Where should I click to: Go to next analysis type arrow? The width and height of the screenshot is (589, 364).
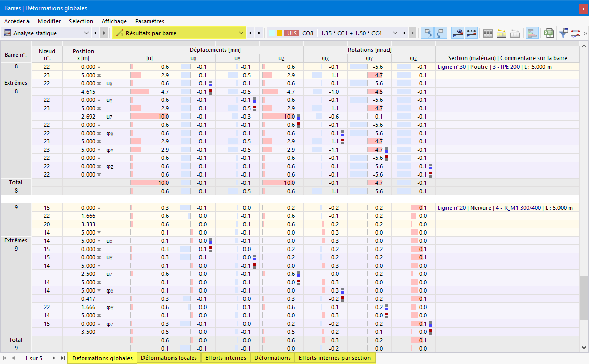coord(104,33)
